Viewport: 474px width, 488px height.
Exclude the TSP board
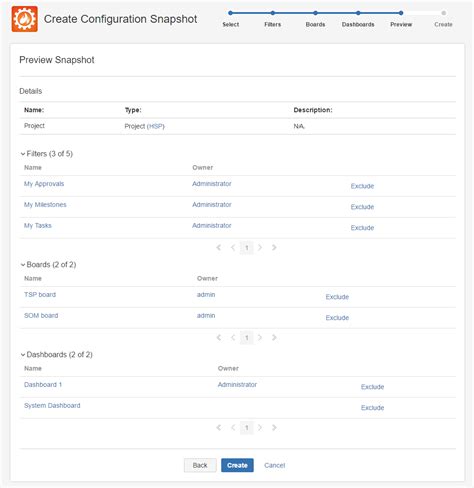point(337,297)
